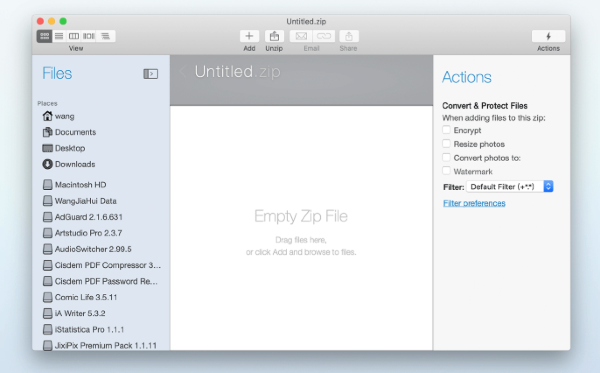
Task: Open the Filter preferences link
Action: click(474, 203)
